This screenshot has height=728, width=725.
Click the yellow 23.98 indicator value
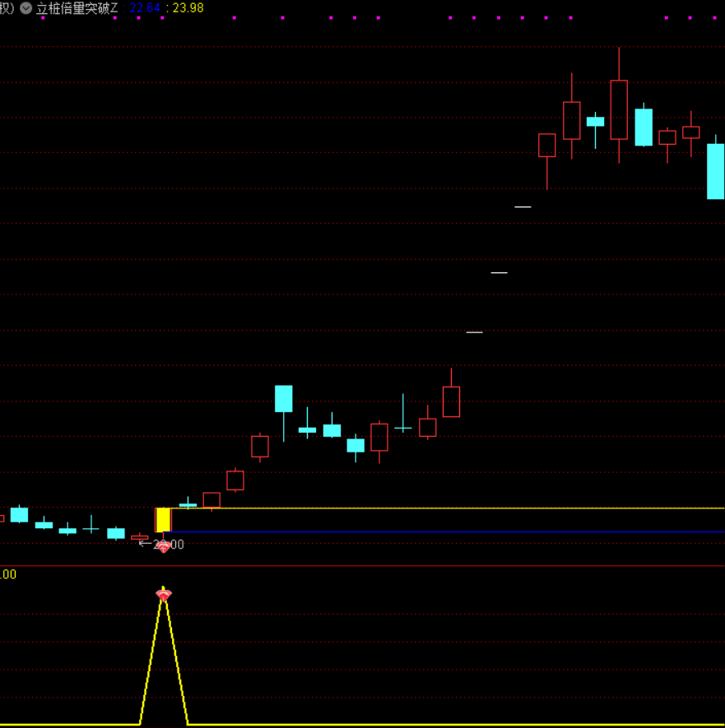point(188,8)
